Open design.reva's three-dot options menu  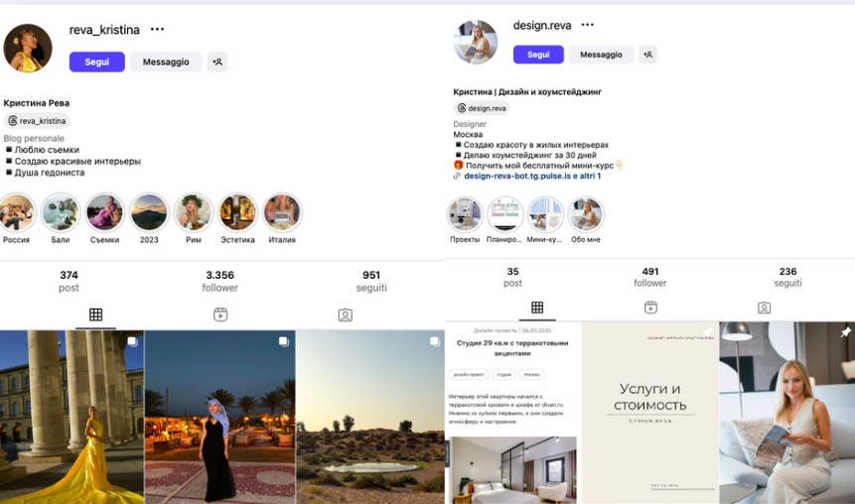587,25
